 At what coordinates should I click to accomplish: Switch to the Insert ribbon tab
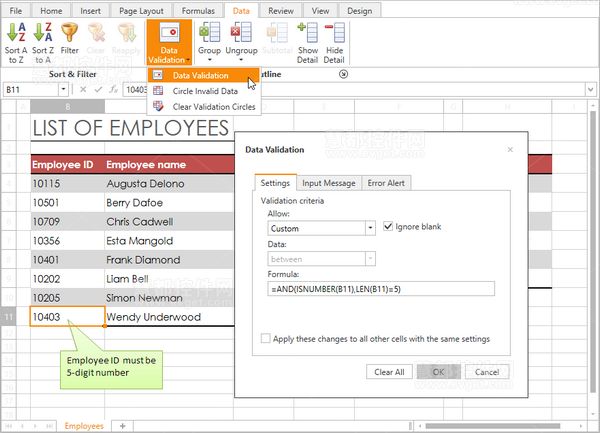90,11
